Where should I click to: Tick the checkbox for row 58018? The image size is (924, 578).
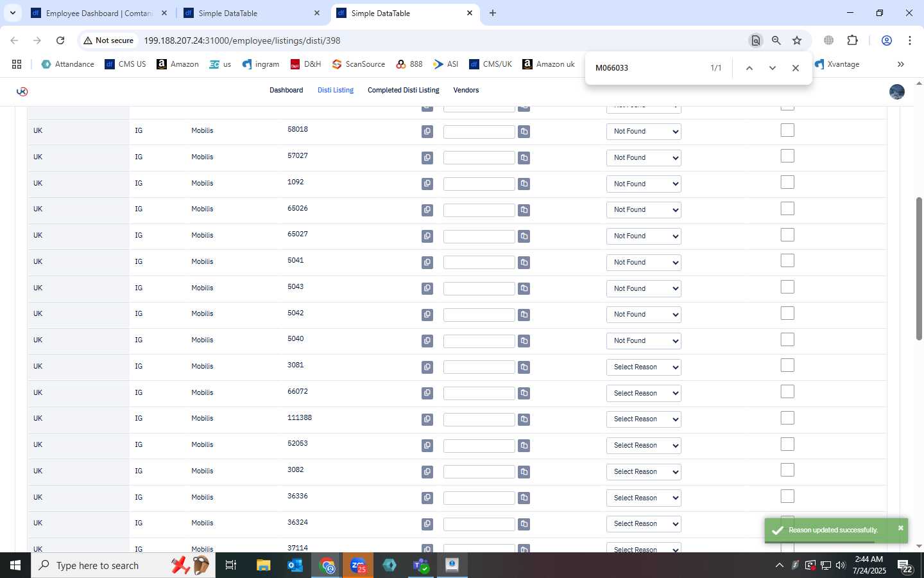pos(787,130)
